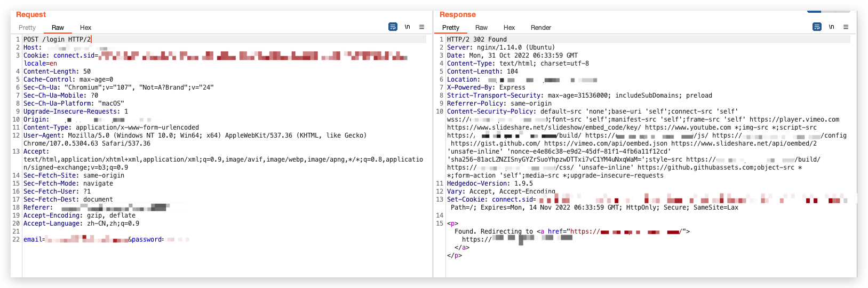Screen dimensions: 868x288
Task: Switch Request view to Pretty tab
Action: coord(27,28)
